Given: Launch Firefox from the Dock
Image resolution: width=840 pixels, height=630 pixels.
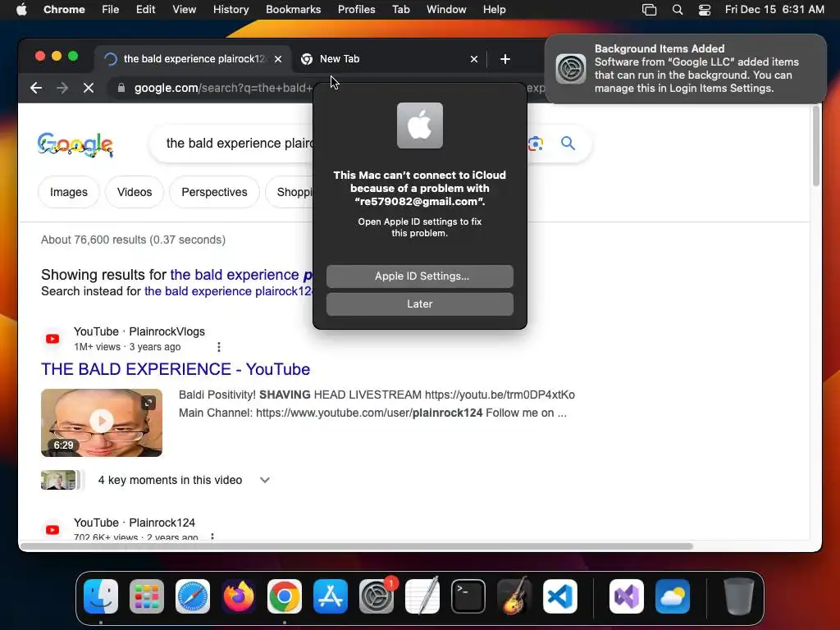Looking at the screenshot, I should tap(239, 596).
